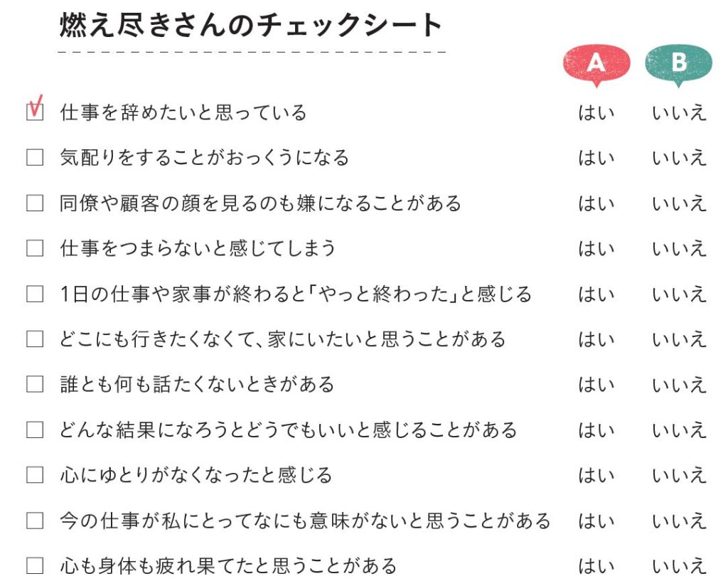Viewport: 728px width, 586px height.
Task: Choose いいえ for 仕事をつまらないと感じてしまう
Action: pyautogui.click(x=679, y=249)
